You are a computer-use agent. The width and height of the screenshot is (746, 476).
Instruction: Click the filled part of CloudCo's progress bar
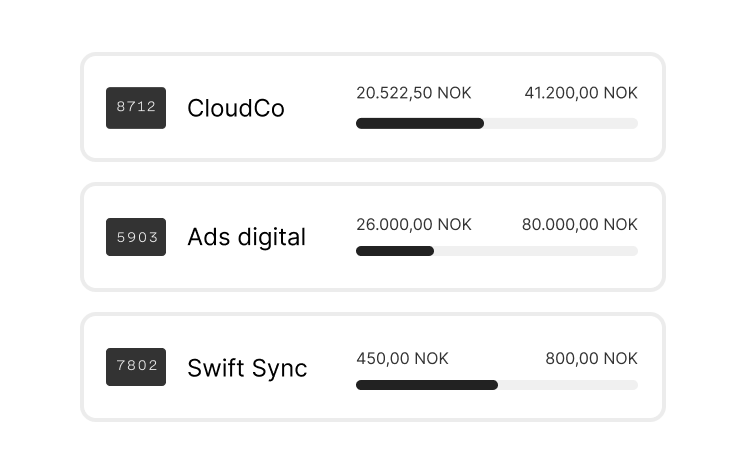click(x=420, y=123)
